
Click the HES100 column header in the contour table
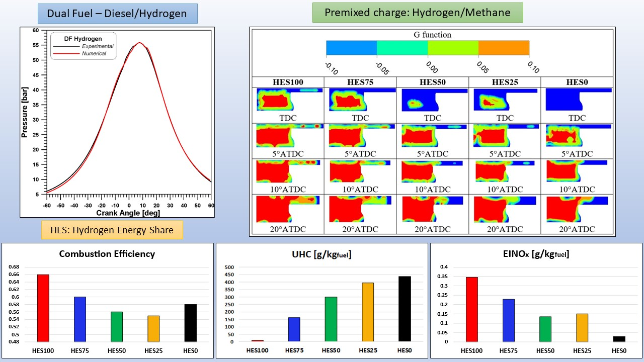288,82
